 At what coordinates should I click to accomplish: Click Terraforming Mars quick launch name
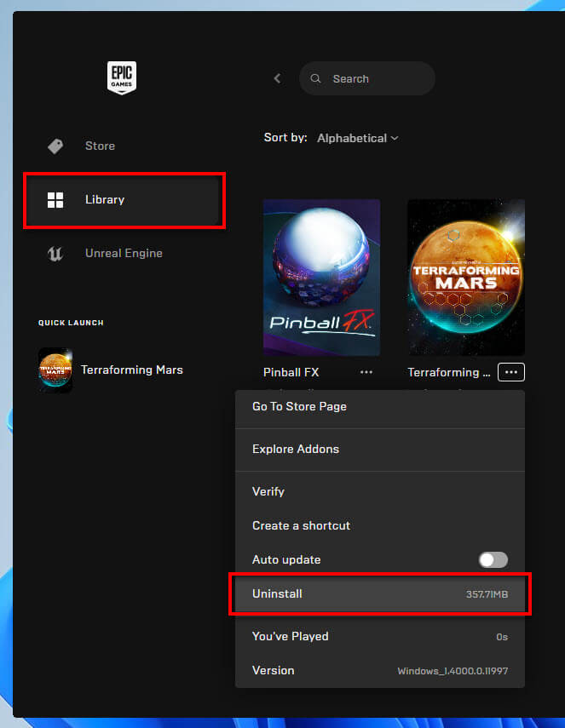click(132, 370)
